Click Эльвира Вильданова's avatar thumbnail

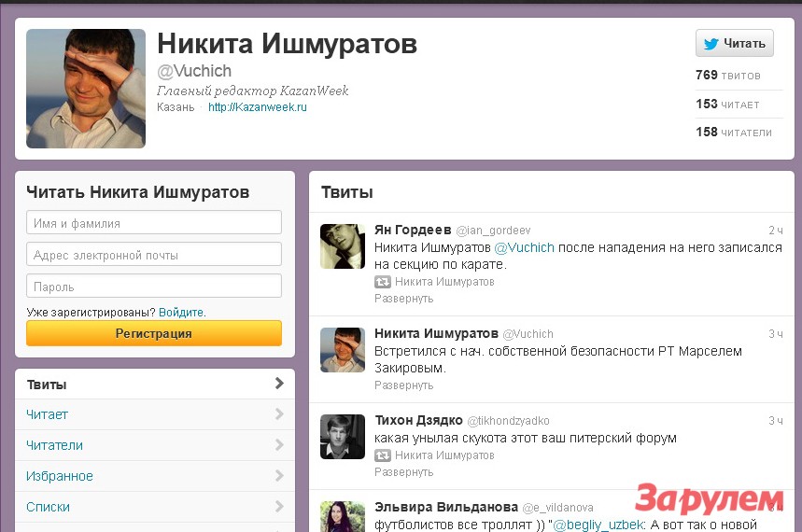[x=343, y=517]
